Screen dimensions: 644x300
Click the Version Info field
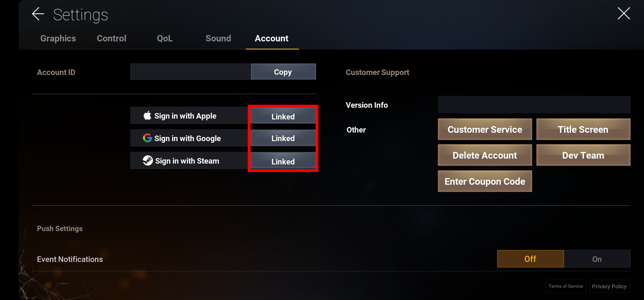point(534,105)
